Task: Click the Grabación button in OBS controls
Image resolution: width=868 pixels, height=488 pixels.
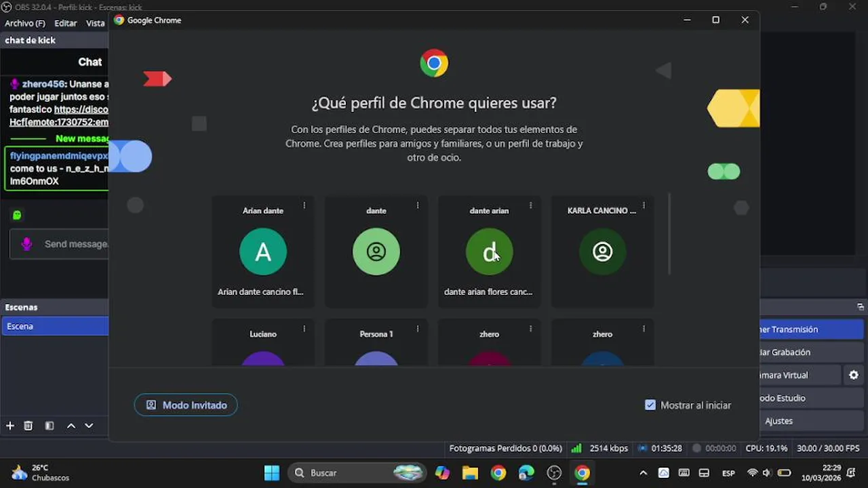Action: point(811,352)
